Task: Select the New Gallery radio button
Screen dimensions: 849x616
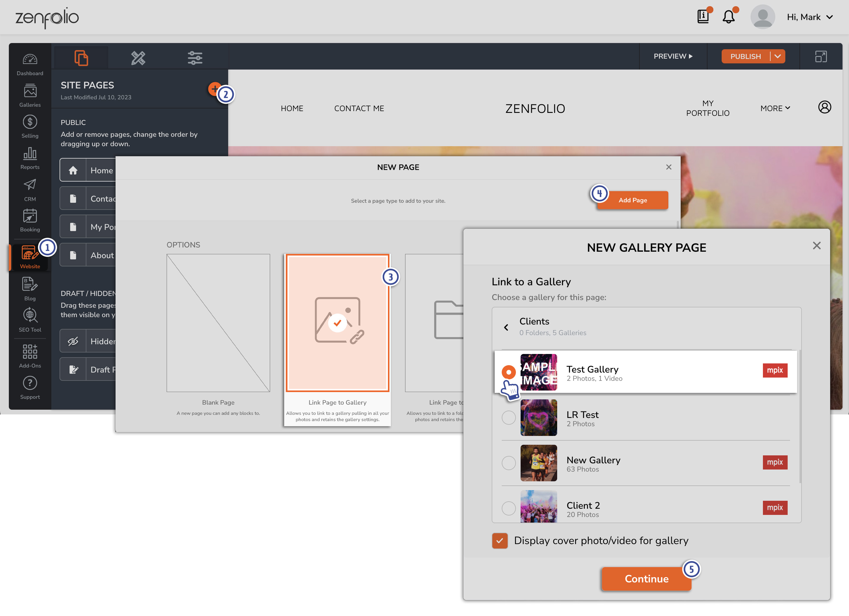Action: click(x=508, y=463)
